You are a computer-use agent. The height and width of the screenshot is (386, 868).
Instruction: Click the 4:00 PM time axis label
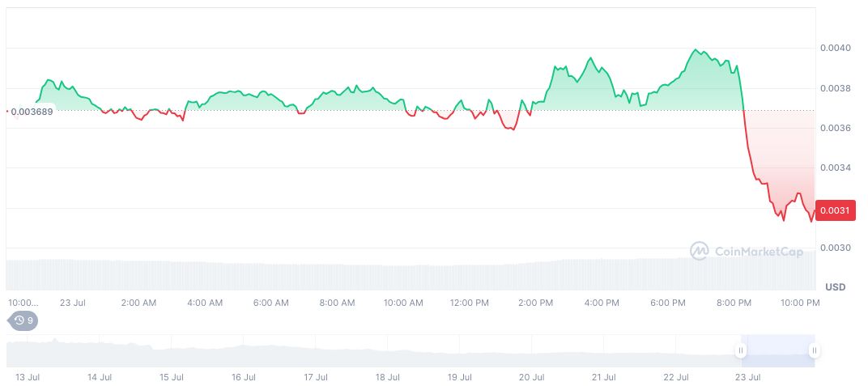pos(602,303)
